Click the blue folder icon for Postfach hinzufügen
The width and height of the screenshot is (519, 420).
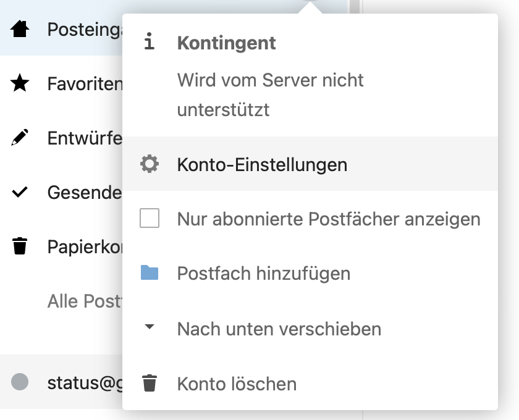(x=150, y=272)
